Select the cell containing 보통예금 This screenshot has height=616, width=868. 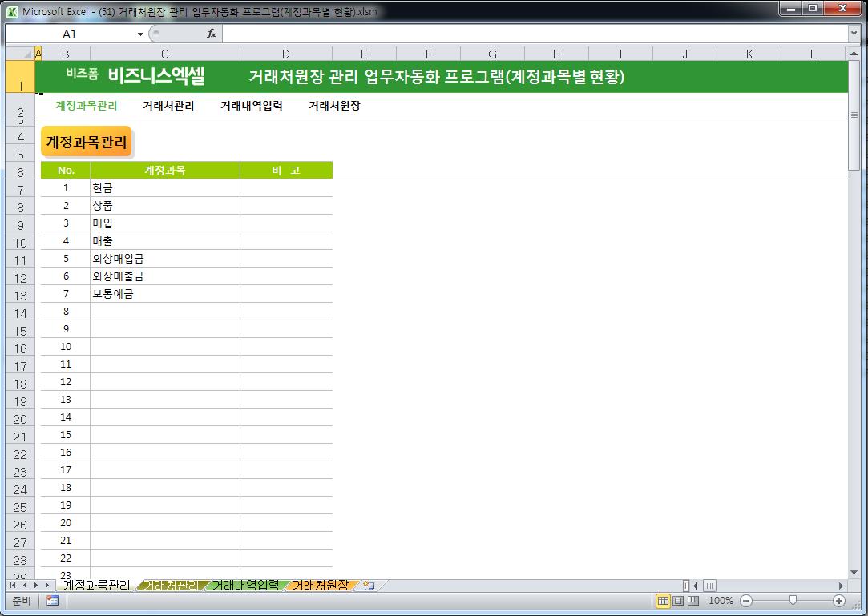tap(165, 294)
